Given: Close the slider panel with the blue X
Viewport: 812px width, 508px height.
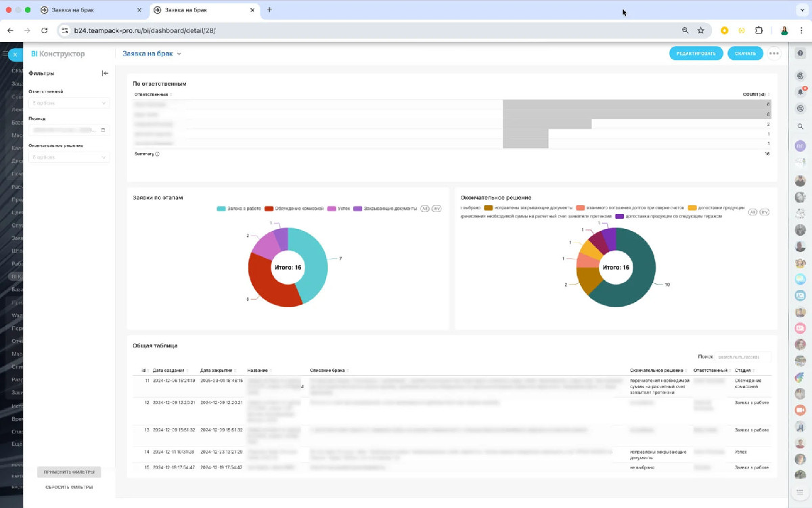Looking at the screenshot, I should click(15, 54).
